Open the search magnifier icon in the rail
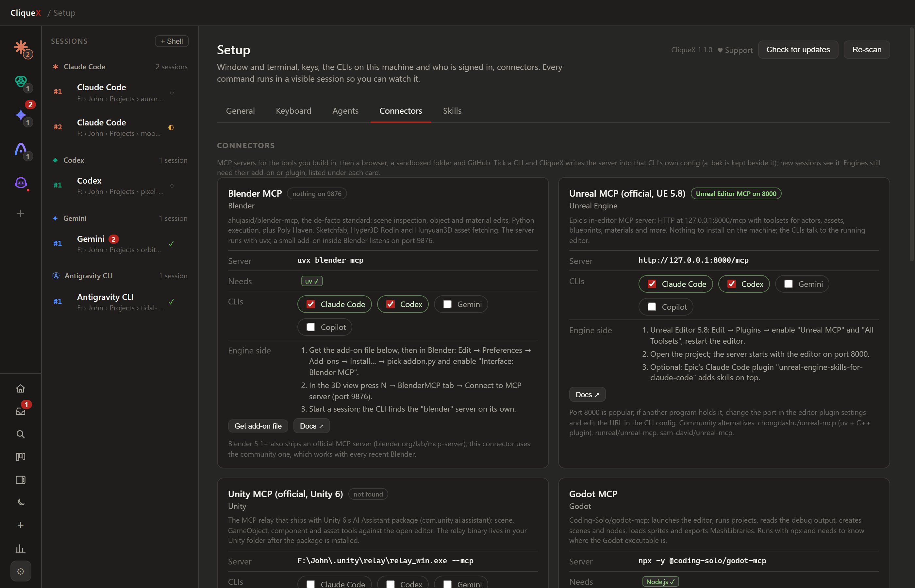 coord(21,434)
